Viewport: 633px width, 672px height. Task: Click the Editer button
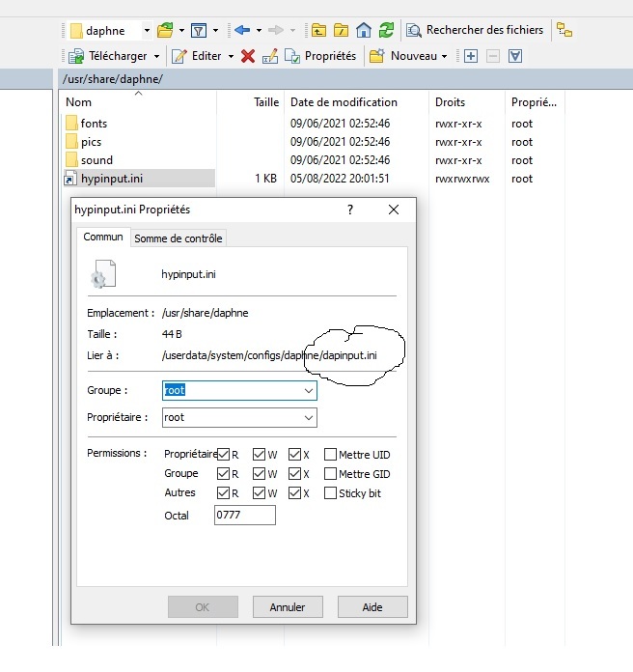pos(197,56)
